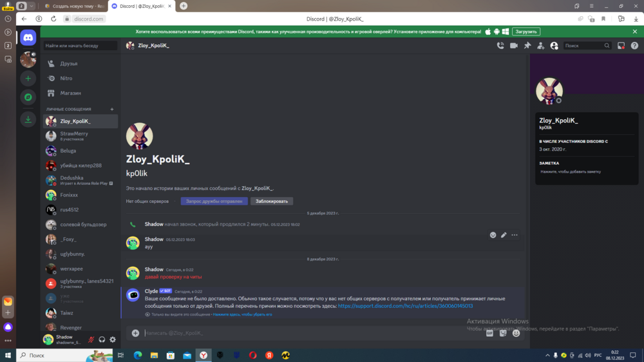Open the support.discord.com article link
Screen dimensions: 644x362
pyautogui.click(x=405, y=306)
